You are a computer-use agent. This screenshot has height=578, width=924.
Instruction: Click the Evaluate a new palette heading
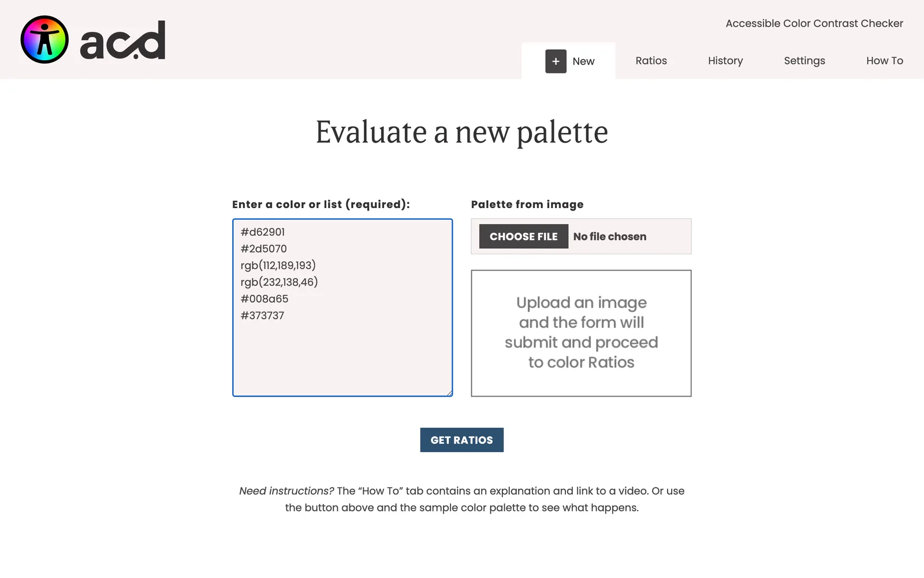coord(462,132)
